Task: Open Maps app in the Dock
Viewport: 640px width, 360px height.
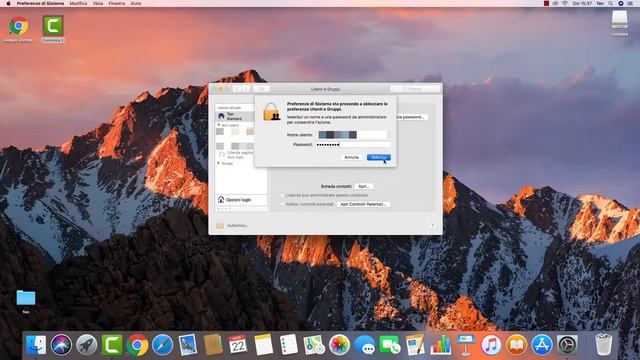Action: (314, 345)
